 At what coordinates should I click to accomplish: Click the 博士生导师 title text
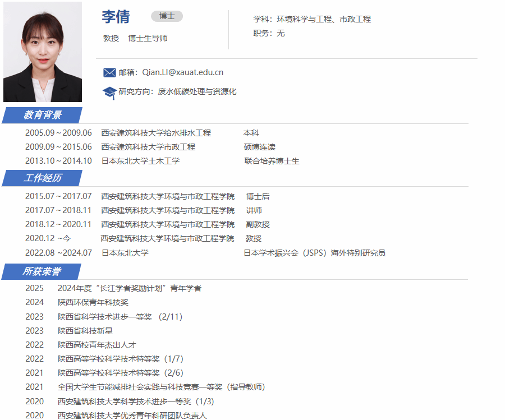click(148, 38)
